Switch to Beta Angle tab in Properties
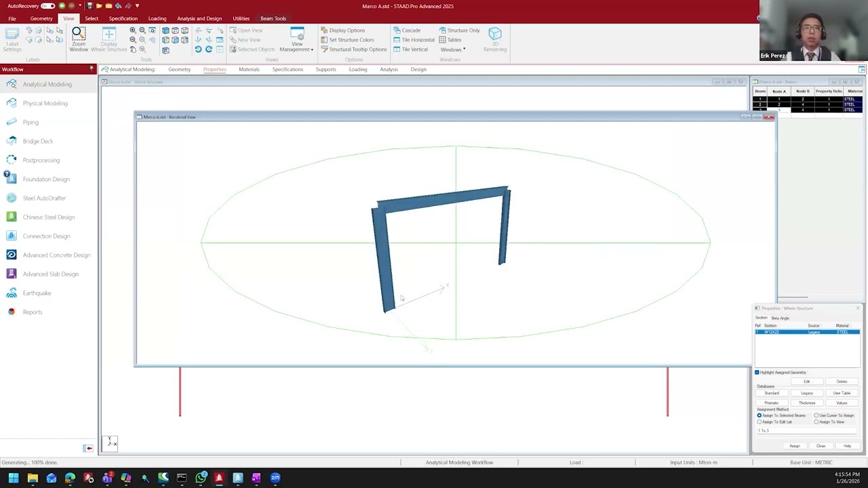This screenshot has height=488, width=868. pos(780,318)
